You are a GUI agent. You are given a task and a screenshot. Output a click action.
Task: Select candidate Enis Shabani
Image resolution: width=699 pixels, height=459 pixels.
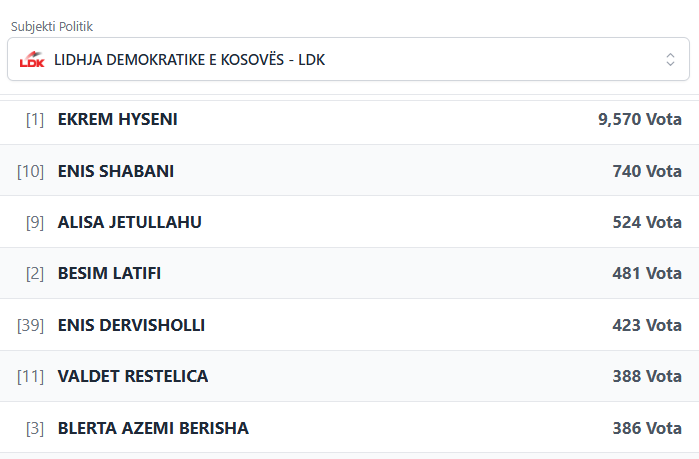(116, 171)
